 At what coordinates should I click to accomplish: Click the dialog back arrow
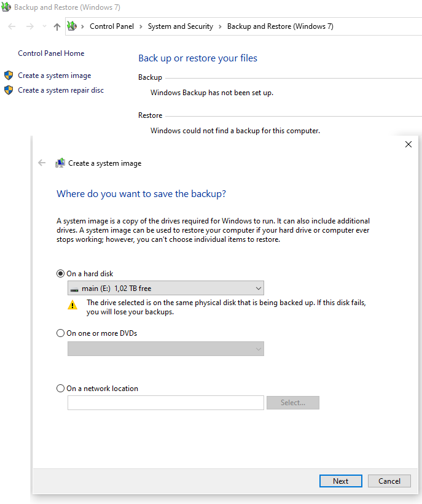coord(42,163)
